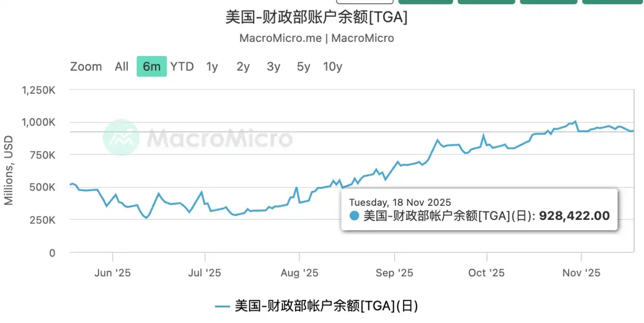Click the leftmost green button at top
The width and height of the screenshot is (644, 323).
pos(425,2)
